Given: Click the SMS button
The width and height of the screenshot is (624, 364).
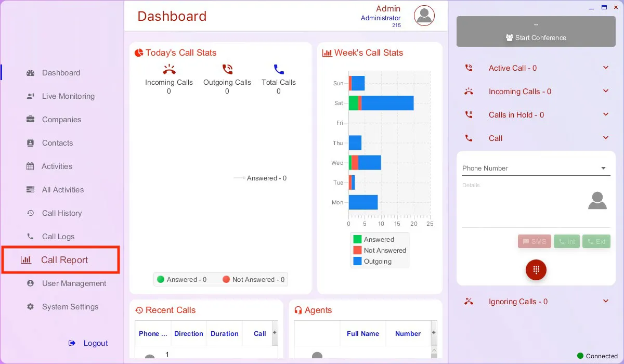Looking at the screenshot, I should click(534, 241).
